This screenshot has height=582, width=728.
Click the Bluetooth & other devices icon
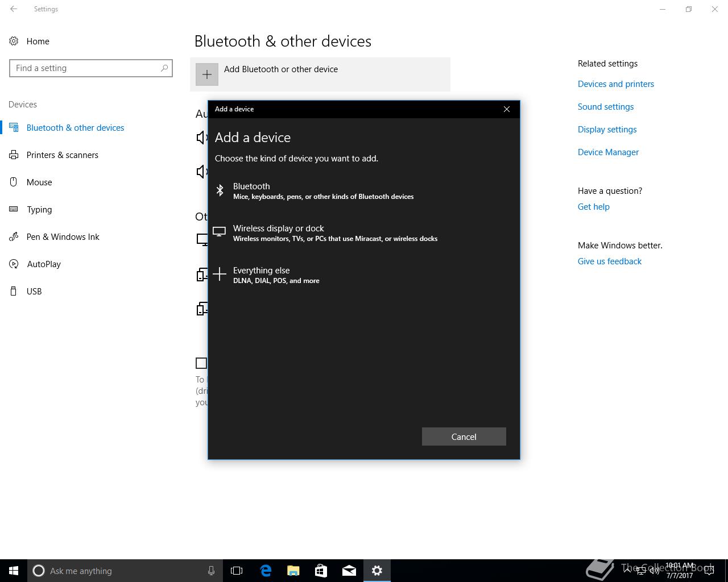[14, 127]
